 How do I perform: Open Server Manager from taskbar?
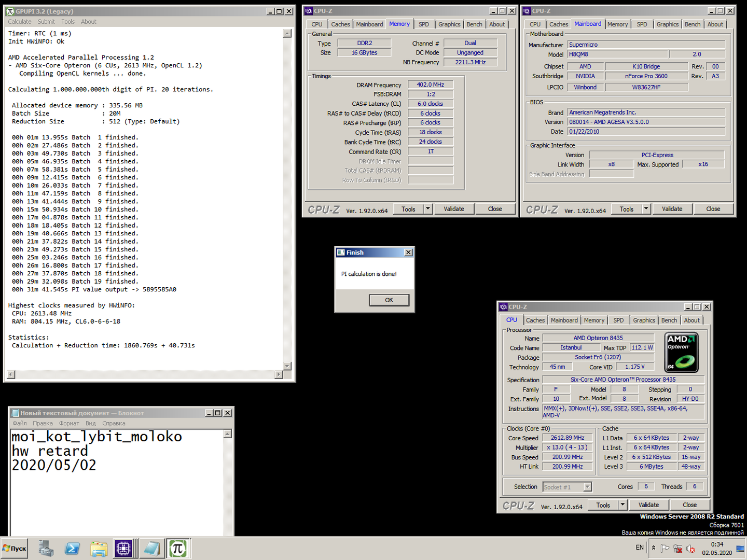pos(46,548)
